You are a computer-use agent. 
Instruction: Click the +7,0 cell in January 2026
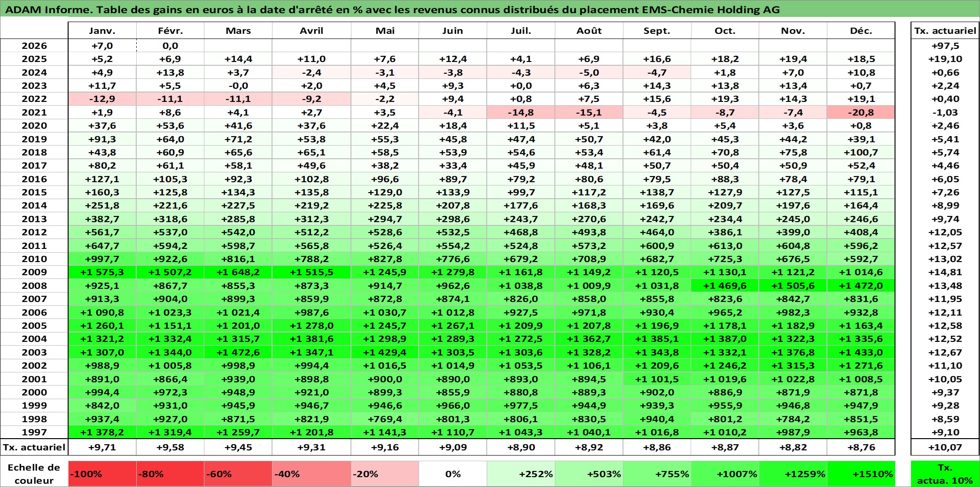pyautogui.click(x=102, y=46)
